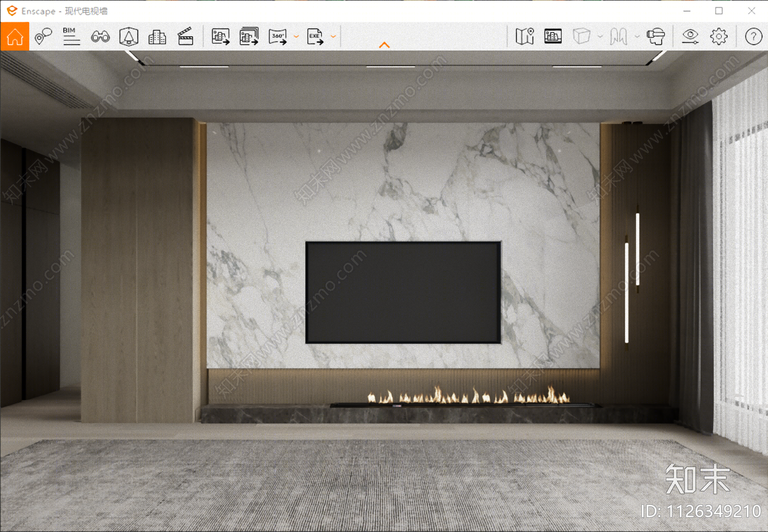Viewport: 768px width, 532px height.
Task: Expand the navigation mode dropdown
Action: 637,37
